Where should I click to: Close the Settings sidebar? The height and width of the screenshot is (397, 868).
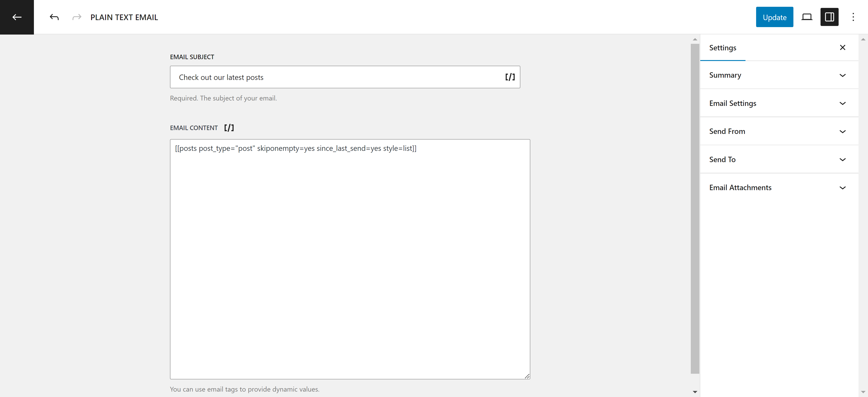pos(842,47)
